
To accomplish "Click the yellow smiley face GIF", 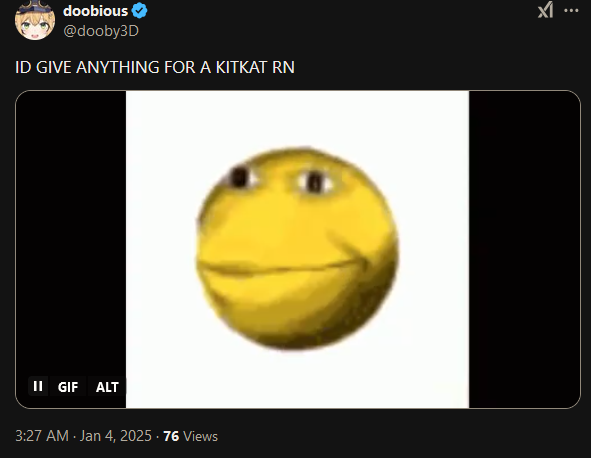I will [x=297, y=248].
